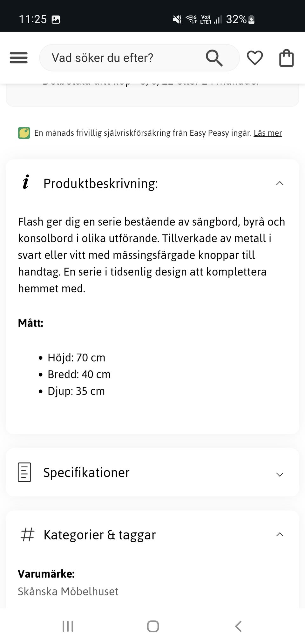Tap the hashtag icon beside Kategorier & taggar
The image size is (305, 644).
coord(27,535)
